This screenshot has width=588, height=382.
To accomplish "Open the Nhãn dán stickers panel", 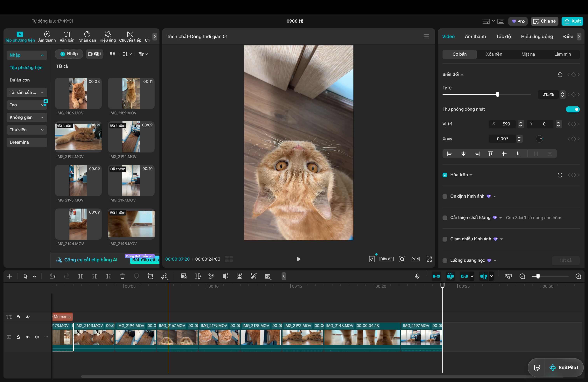I will pos(87,37).
